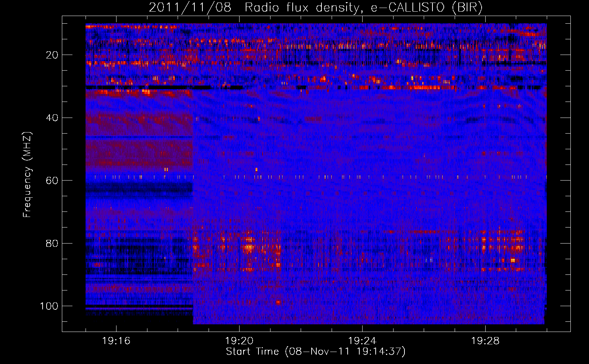Click the 19:20 time tick label
This screenshot has width=589, height=364.
click(239, 341)
